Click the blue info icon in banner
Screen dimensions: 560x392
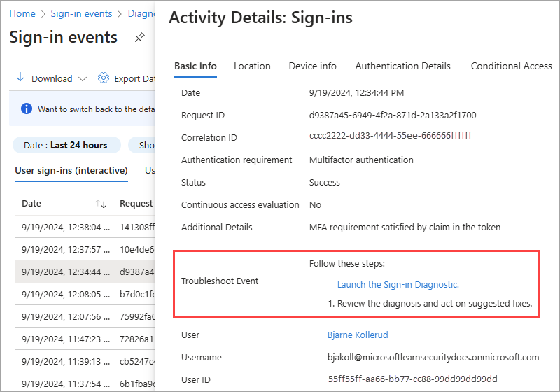pos(27,108)
